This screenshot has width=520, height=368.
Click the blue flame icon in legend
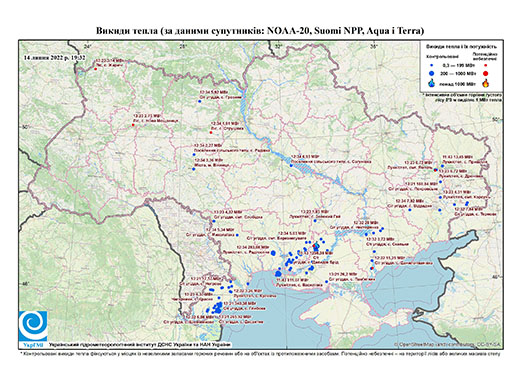tap(432, 84)
